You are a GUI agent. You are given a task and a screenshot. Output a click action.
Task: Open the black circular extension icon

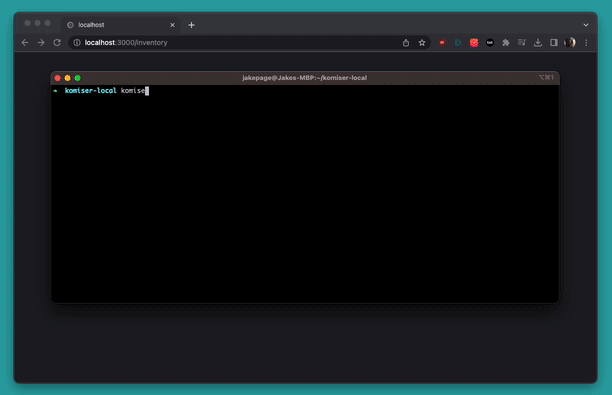point(490,43)
